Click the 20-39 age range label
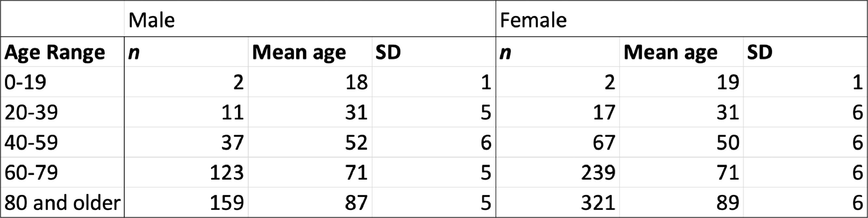The image size is (868, 218). tap(31, 112)
